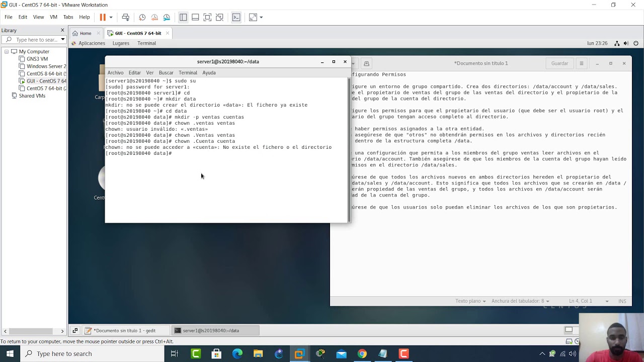Open the terminal window's Terminal menu

coord(188,73)
